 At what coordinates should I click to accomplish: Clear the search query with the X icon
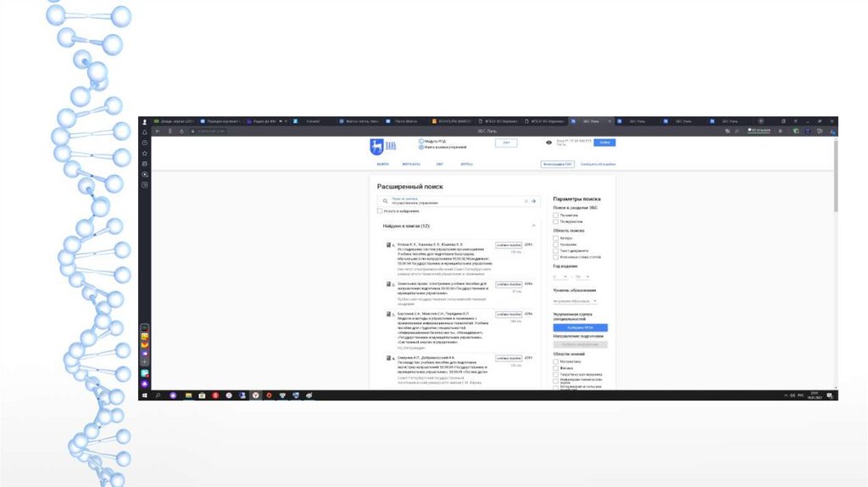tap(526, 201)
